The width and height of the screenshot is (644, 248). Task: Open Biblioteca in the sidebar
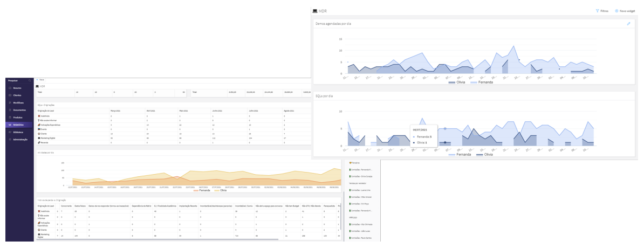(x=18, y=132)
